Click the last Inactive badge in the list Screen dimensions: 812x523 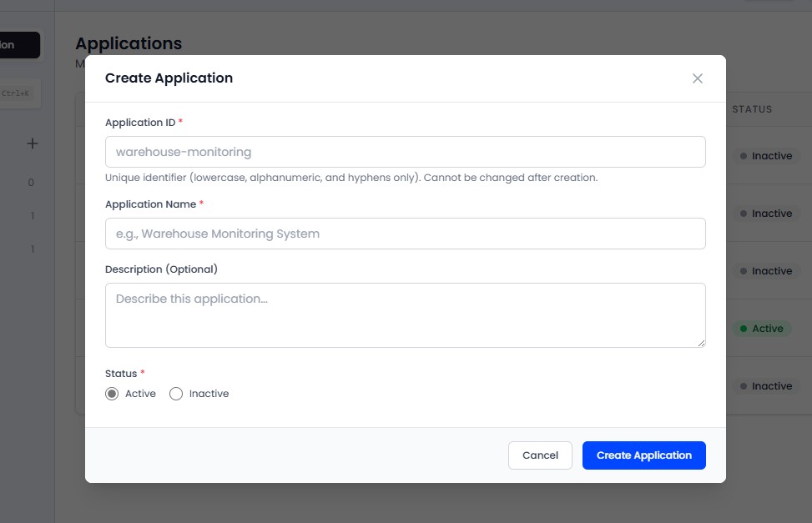pos(765,386)
